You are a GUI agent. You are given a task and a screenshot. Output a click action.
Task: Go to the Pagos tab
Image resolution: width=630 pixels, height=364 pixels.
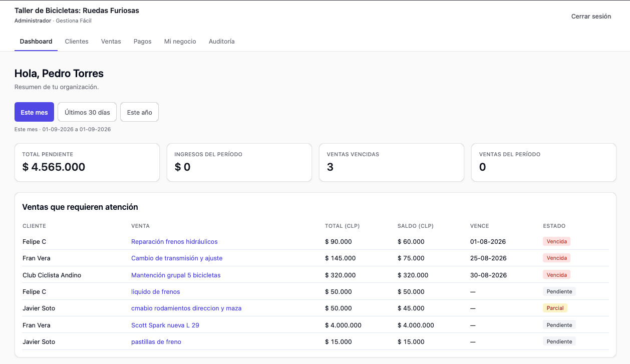tap(143, 42)
